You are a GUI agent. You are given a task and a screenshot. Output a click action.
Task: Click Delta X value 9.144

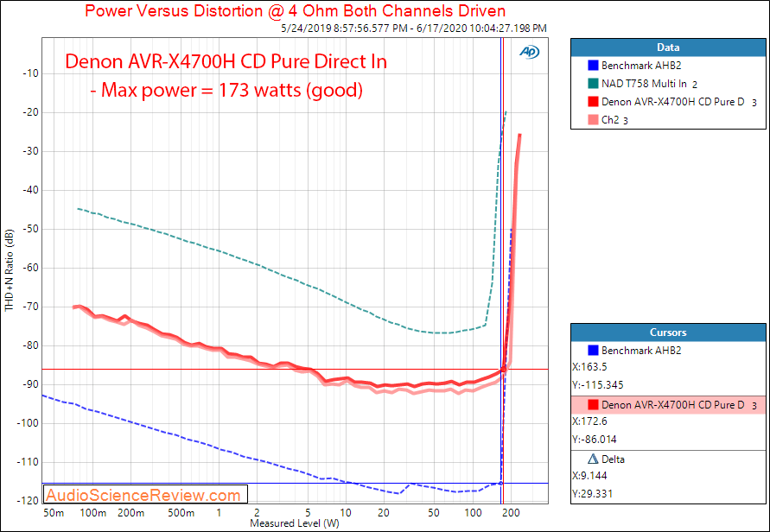point(589,476)
